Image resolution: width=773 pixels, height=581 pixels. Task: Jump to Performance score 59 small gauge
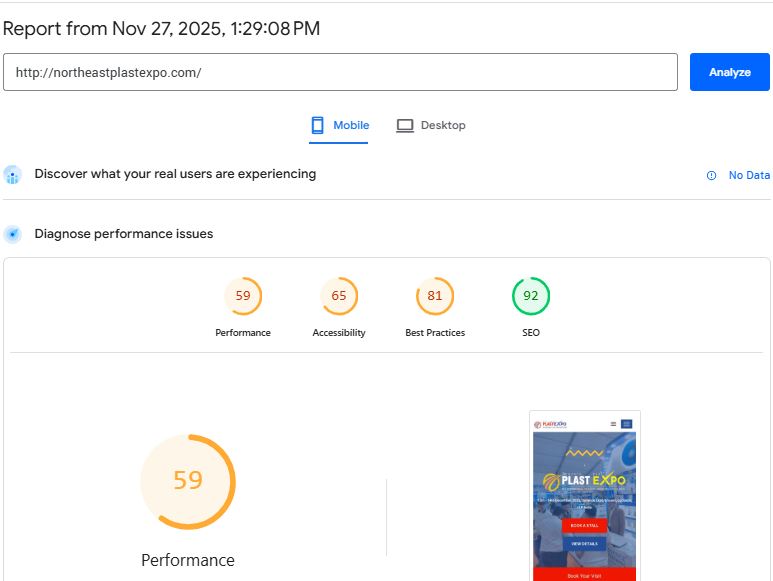pyautogui.click(x=243, y=296)
